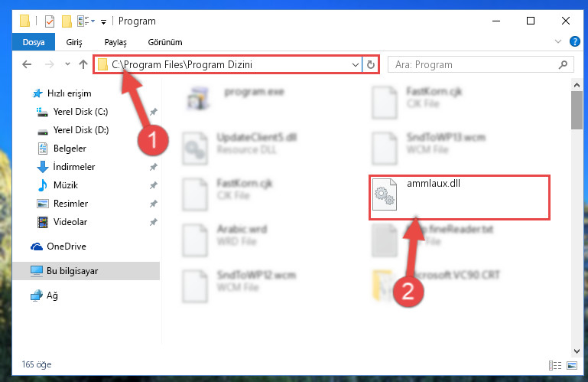
Task: Expand the address bar history dropdown
Action: 355,64
